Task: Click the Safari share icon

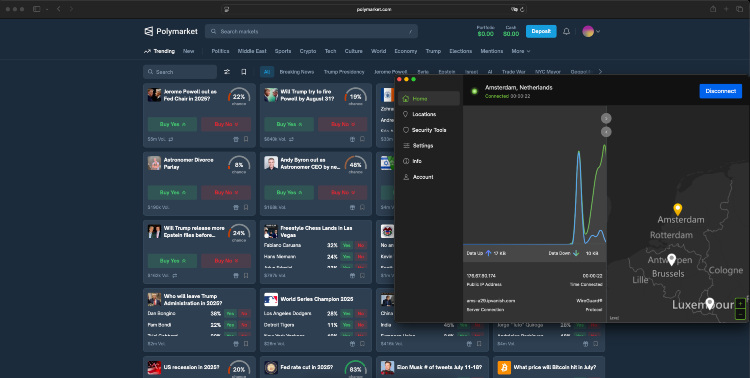Action: tap(713, 9)
